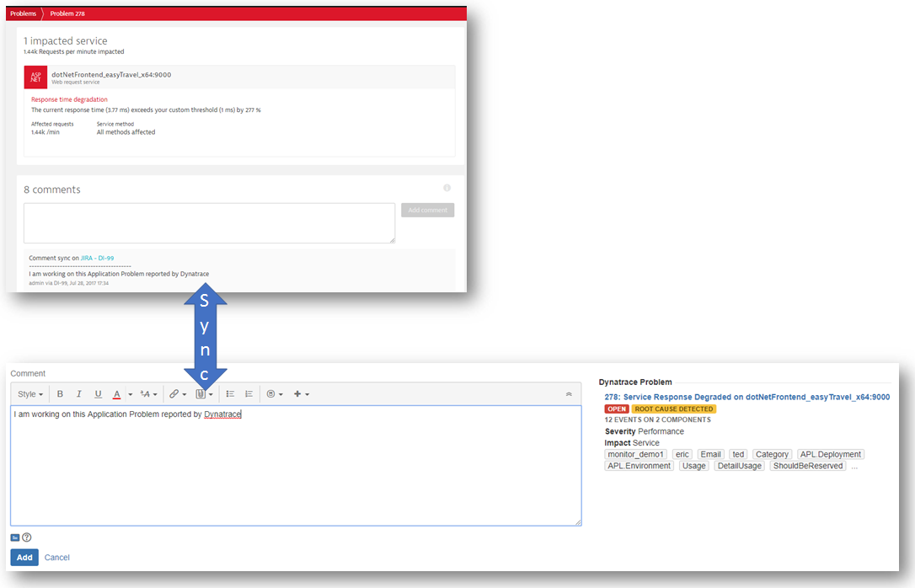Click the Add comment button in Dynatrace

428,210
